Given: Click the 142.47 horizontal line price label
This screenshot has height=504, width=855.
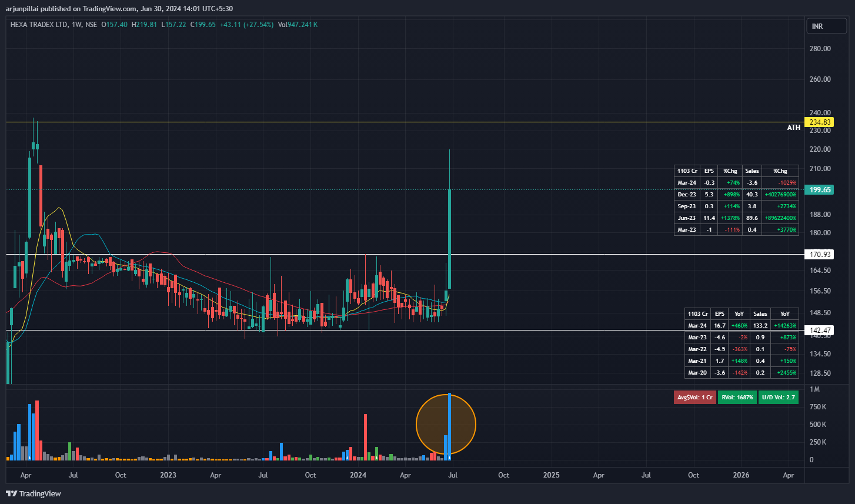Looking at the screenshot, I should coord(820,331).
